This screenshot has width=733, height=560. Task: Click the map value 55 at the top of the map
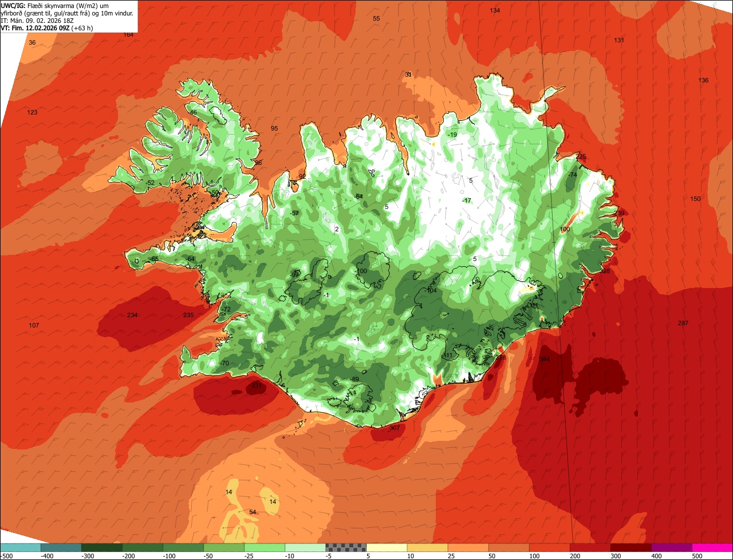click(x=376, y=19)
